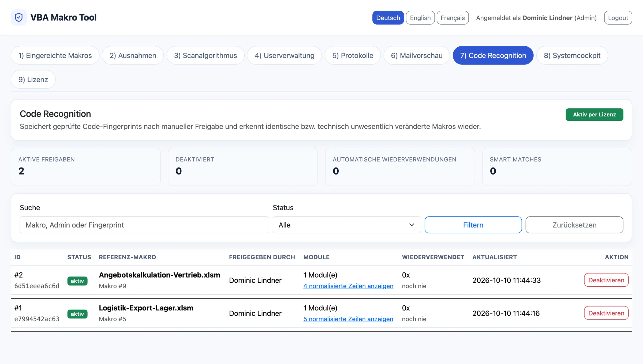
Task: Open the Ausnahmen tab
Action: pyautogui.click(x=133, y=55)
